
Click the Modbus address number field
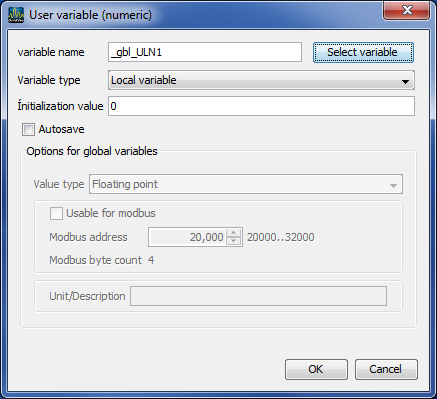pos(187,237)
